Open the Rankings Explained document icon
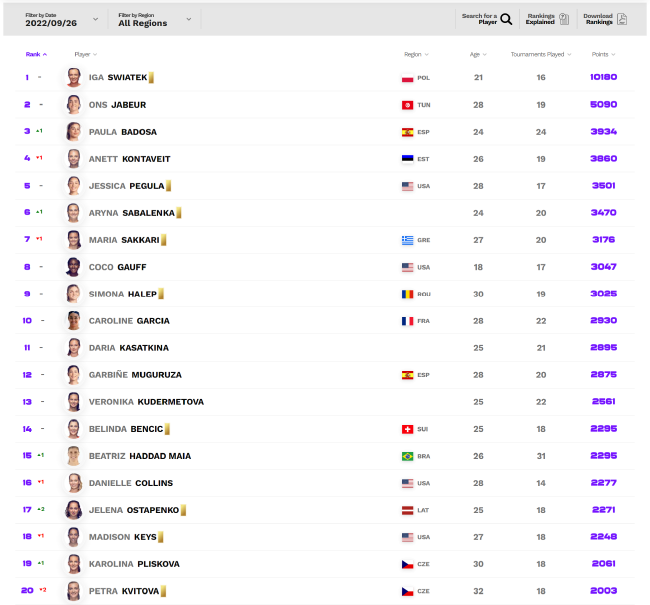This screenshot has height=605, width=650. (564, 19)
